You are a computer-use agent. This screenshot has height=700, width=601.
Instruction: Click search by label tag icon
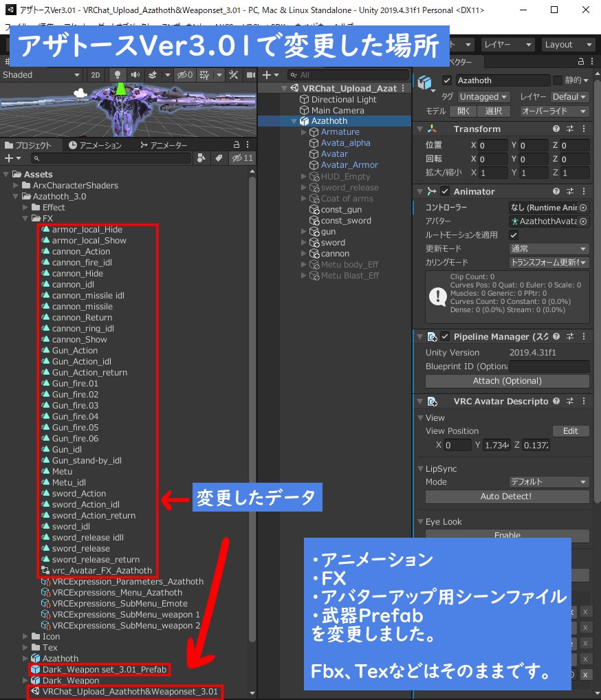[219, 158]
